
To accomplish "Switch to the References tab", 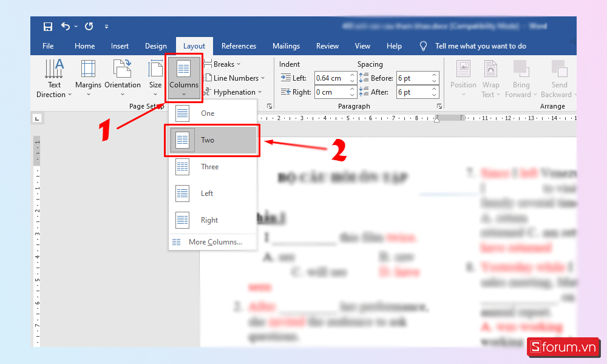I will coord(239,46).
